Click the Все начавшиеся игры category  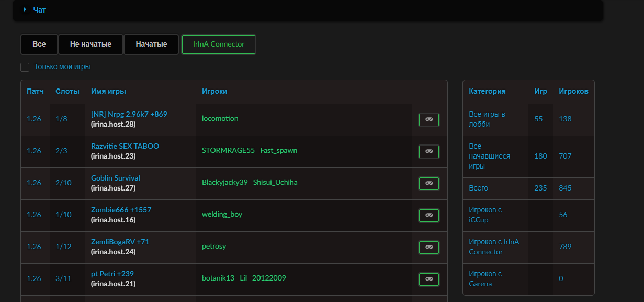(x=490, y=156)
